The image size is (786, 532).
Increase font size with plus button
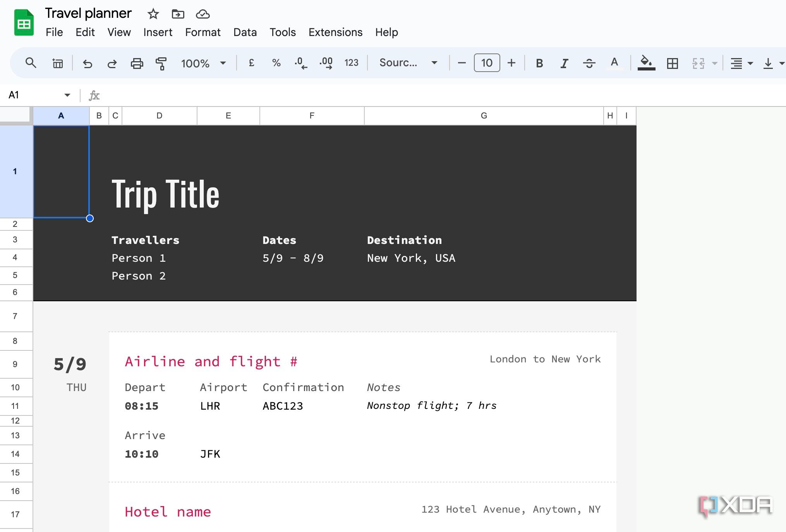pos(511,63)
